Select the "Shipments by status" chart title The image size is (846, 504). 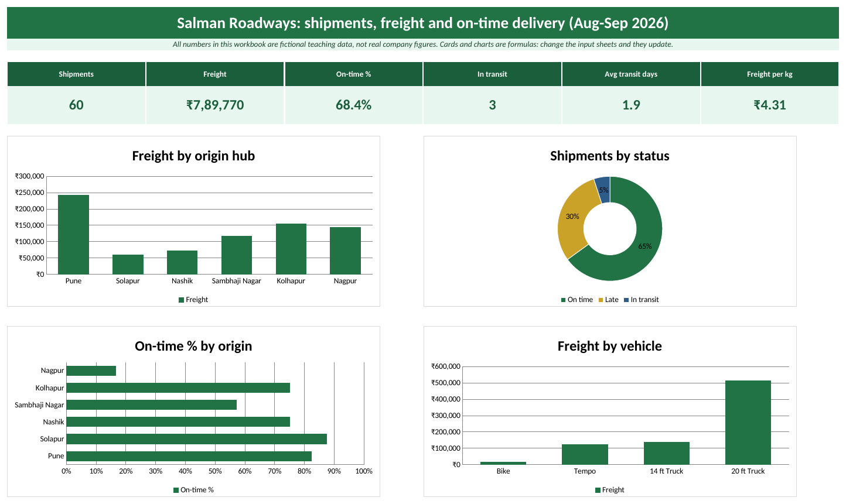click(x=610, y=156)
